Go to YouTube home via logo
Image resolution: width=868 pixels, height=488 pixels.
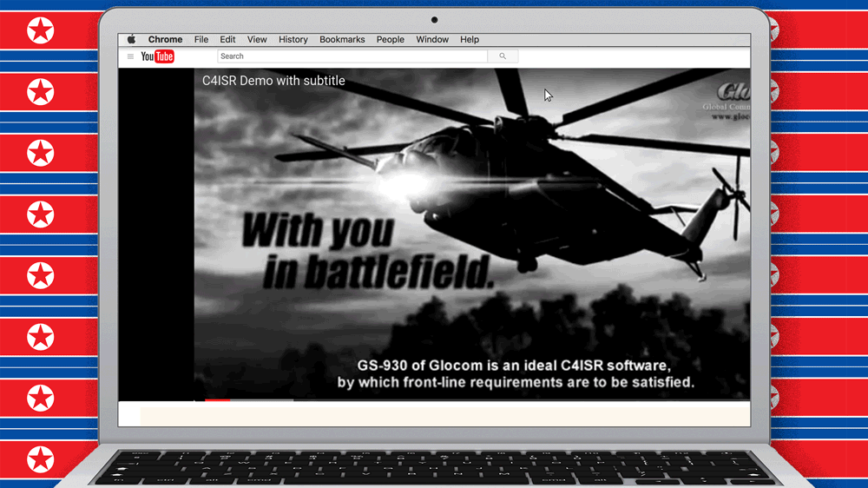(x=157, y=56)
